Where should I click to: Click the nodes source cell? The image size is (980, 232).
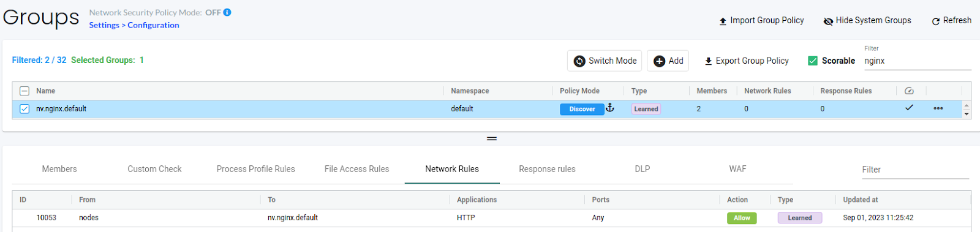click(89, 218)
